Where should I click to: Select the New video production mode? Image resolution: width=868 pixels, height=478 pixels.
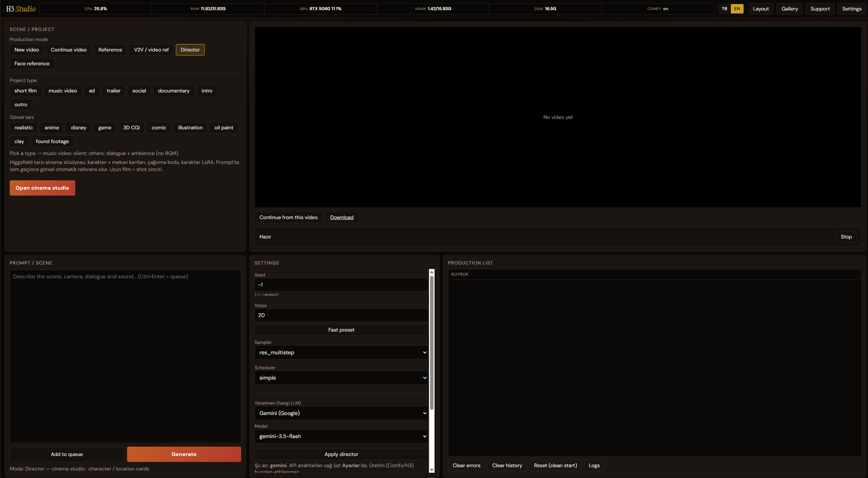[26, 50]
